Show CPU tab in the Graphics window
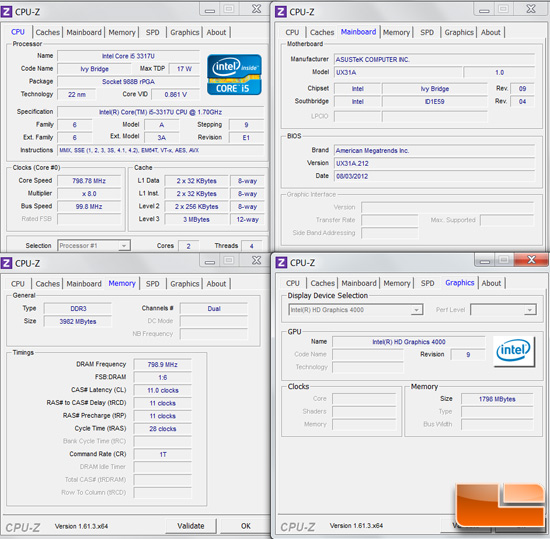The image size is (550, 539). click(293, 283)
